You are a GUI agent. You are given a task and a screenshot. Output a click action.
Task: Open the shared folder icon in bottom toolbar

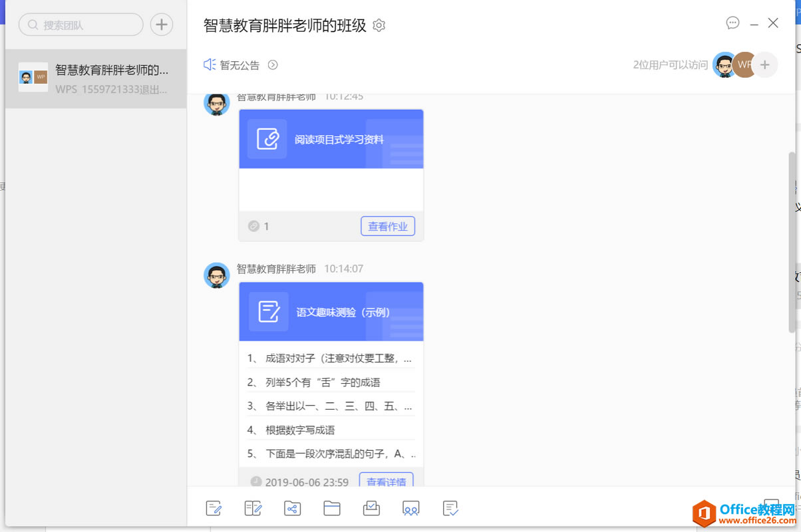[x=293, y=509]
